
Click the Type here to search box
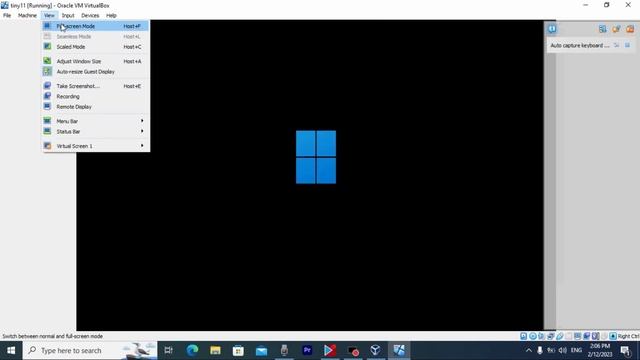90,350
